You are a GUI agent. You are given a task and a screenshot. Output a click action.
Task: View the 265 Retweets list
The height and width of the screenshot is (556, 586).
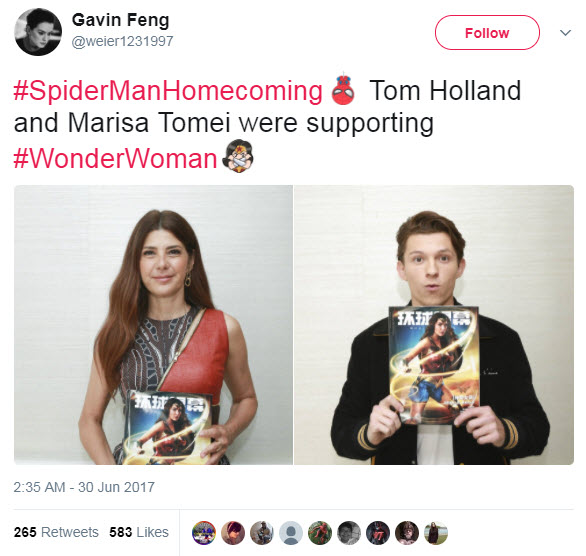tap(56, 532)
